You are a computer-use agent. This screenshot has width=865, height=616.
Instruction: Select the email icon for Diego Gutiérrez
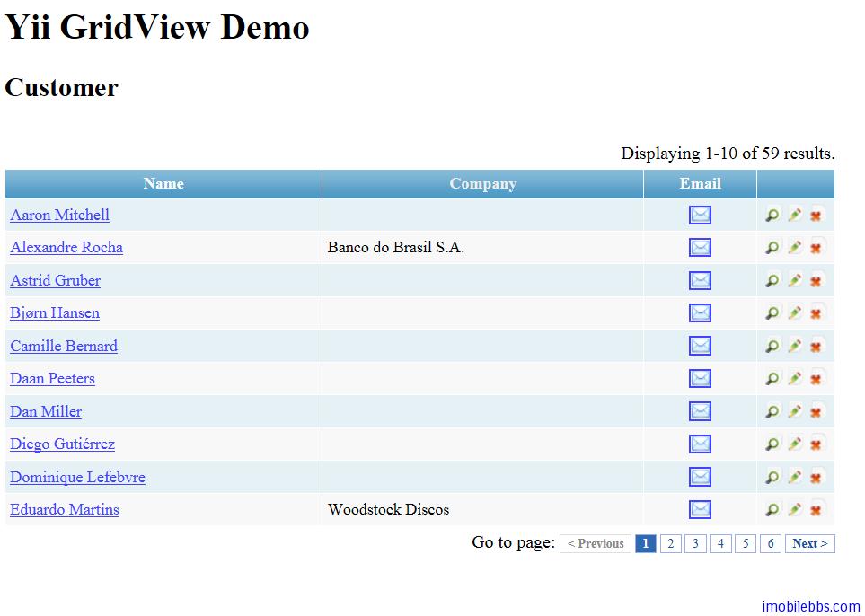point(700,444)
